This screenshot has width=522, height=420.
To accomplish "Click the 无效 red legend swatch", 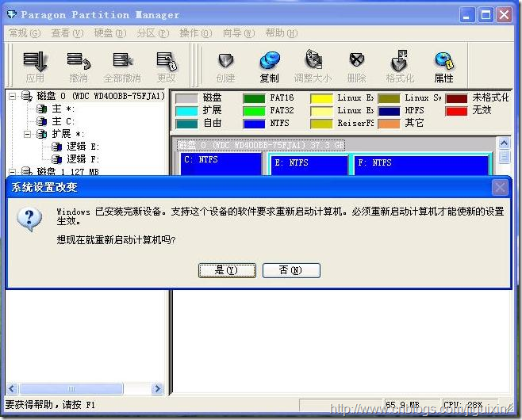I will 456,111.
